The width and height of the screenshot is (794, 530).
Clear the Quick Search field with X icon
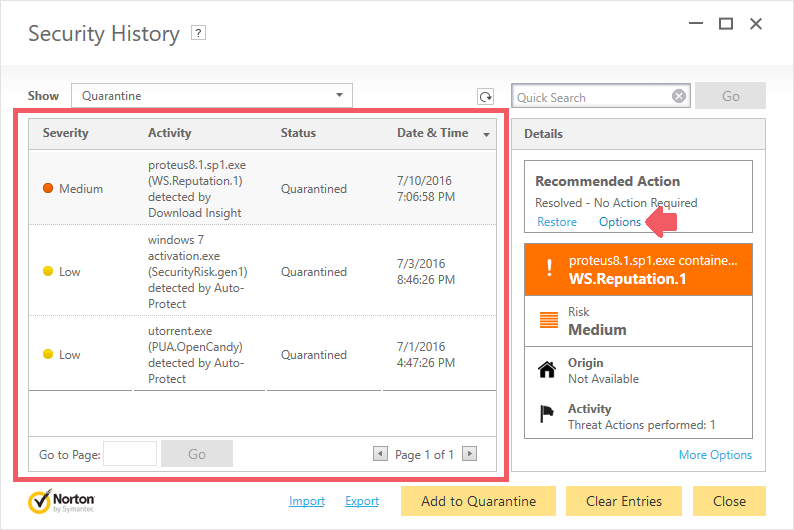679,97
